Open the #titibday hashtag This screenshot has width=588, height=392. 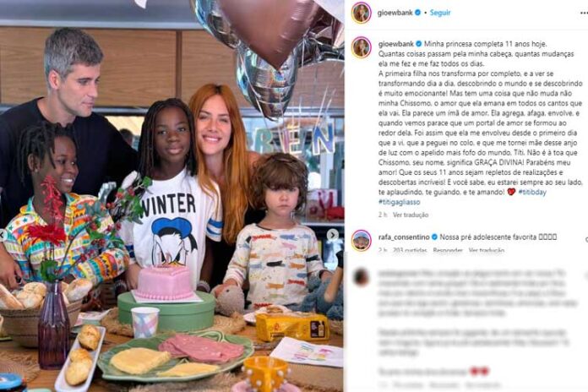pyautogui.click(x=532, y=192)
